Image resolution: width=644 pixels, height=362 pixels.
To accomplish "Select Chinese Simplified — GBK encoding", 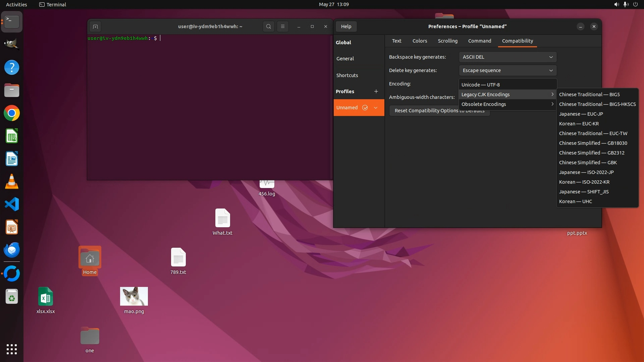I will 588,163.
